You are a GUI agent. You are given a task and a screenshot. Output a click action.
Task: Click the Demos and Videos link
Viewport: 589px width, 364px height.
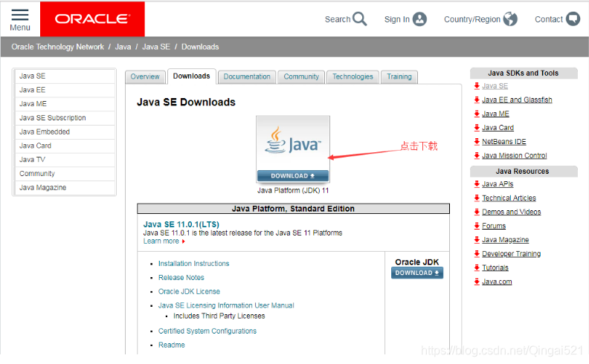tap(511, 212)
